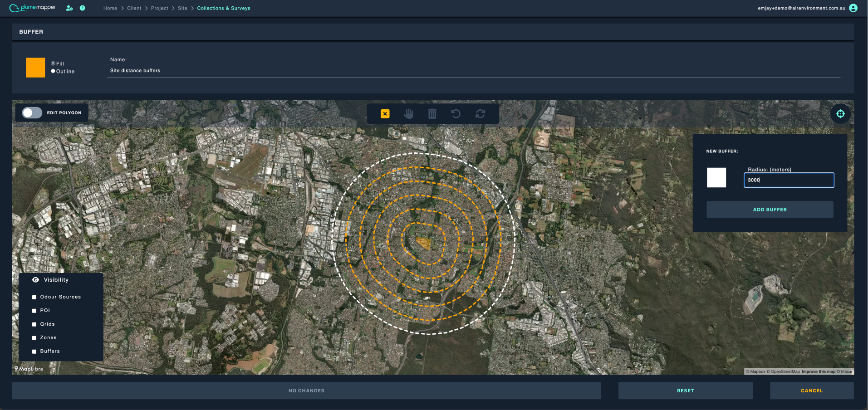The width and height of the screenshot is (868, 410).
Task: Click the recenter map crosshair icon
Action: [840, 114]
